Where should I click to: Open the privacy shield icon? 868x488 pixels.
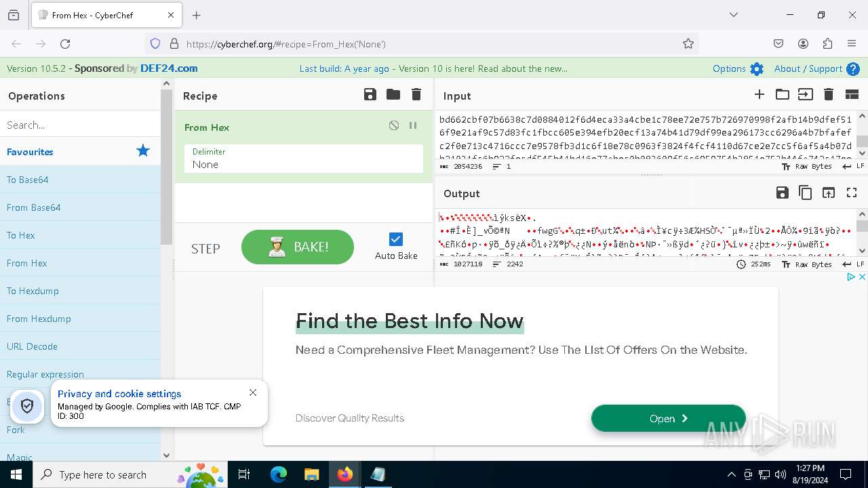click(x=27, y=406)
